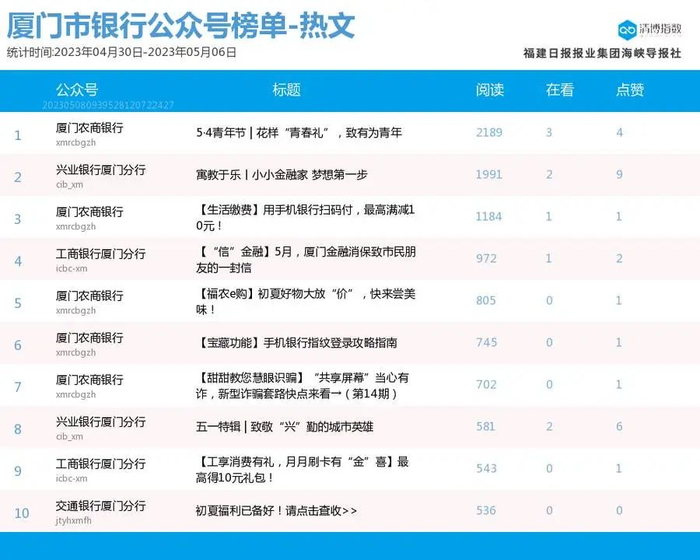Click account ID jtyhxmfh
Viewport: 700px width, 560px height.
point(74,521)
